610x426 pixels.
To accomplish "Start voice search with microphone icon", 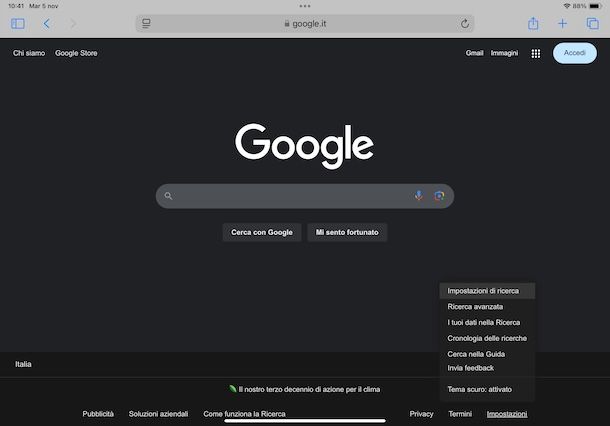I will (419, 196).
